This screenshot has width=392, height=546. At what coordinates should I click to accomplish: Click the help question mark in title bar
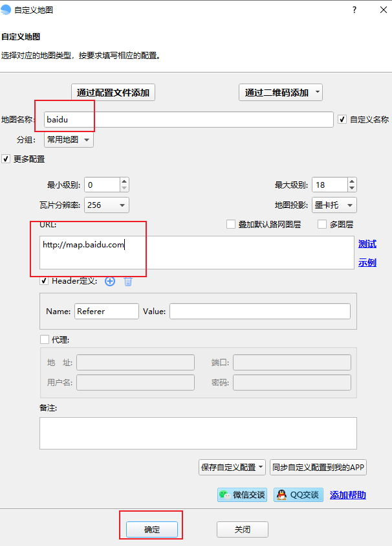354,10
